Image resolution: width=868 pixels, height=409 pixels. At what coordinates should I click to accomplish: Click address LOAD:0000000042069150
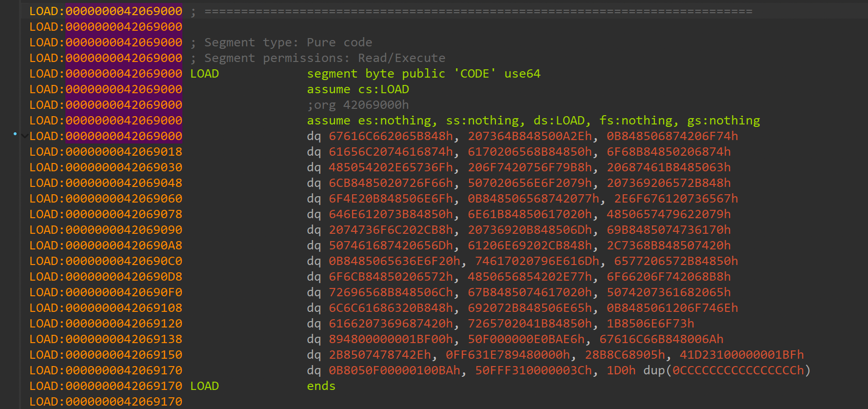click(x=106, y=355)
